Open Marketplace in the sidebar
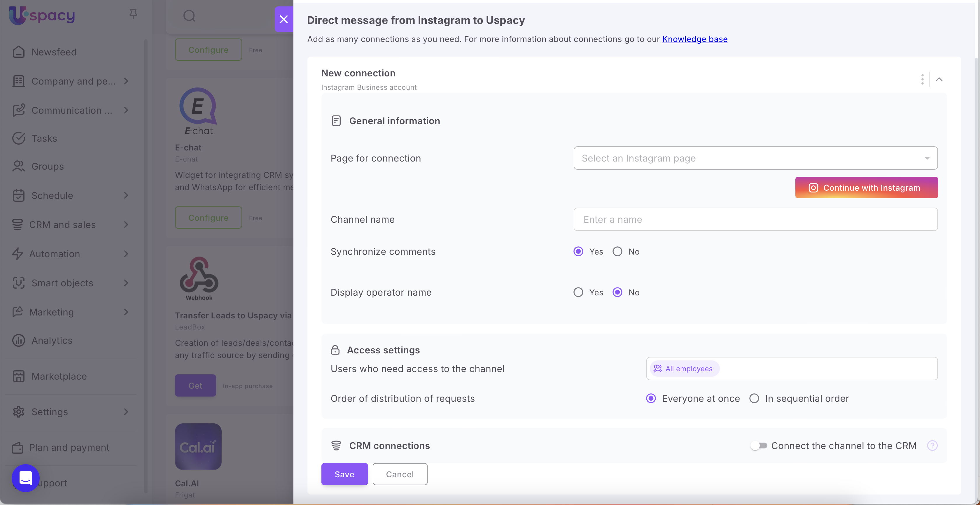 coord(59,376)
